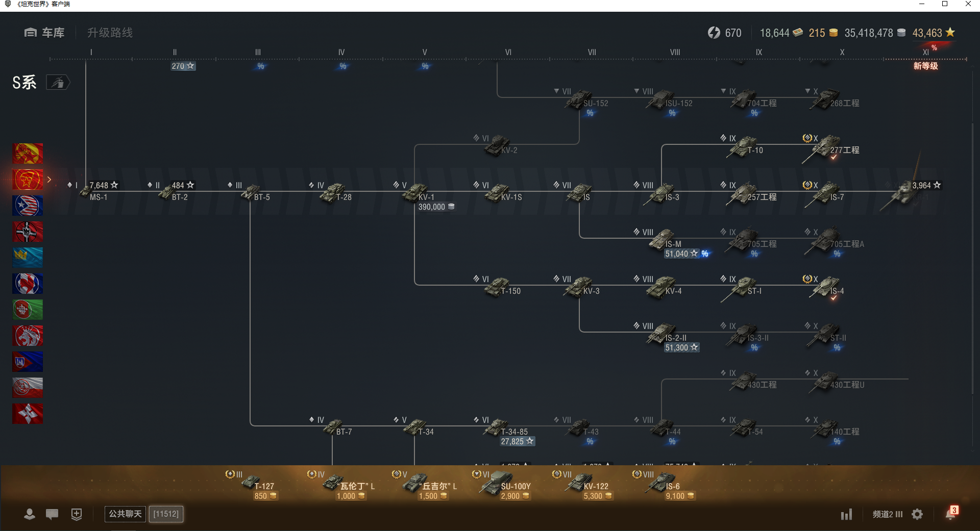Screen dimensions: 980x531
Task: Open the contacts list icon
Action: (x=30, y=514)
